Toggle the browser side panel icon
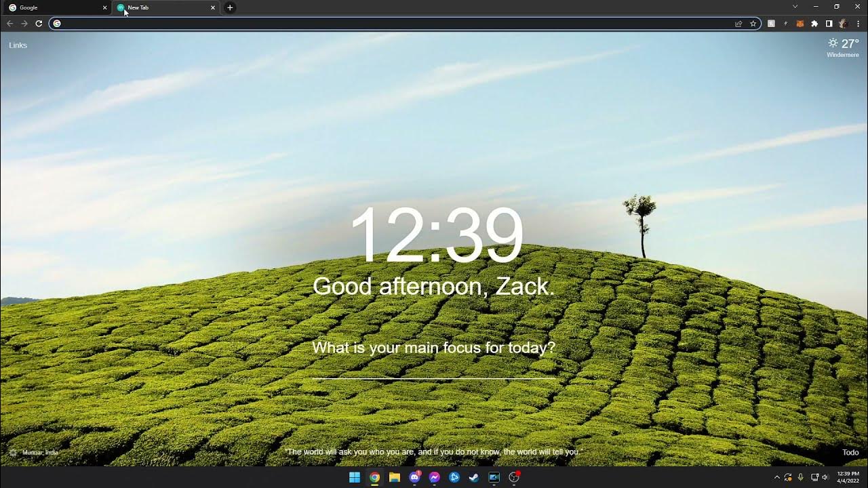The image size is (868, 488). click(x=829, y=23)
